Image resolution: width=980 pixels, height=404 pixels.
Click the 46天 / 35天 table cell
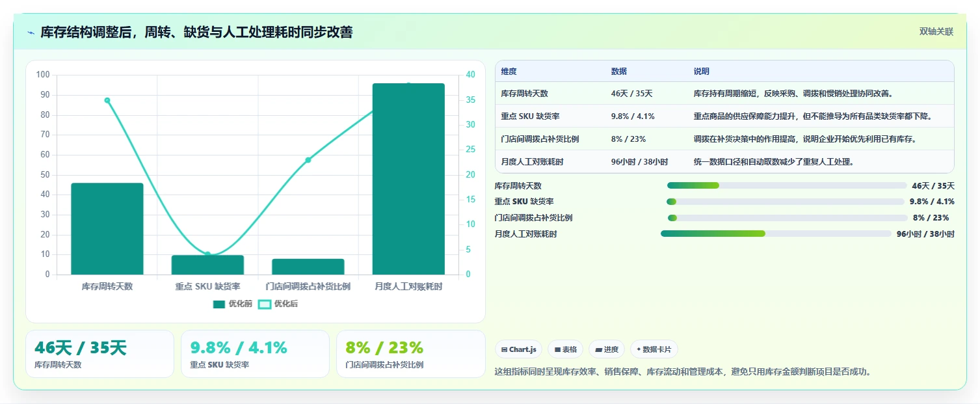pyautogui.click(x=631, y=94)
